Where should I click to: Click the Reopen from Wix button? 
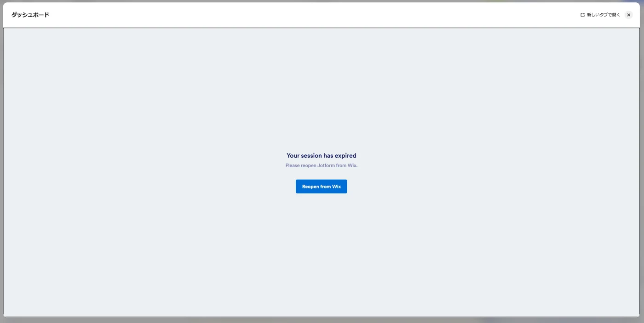(321, 187)
